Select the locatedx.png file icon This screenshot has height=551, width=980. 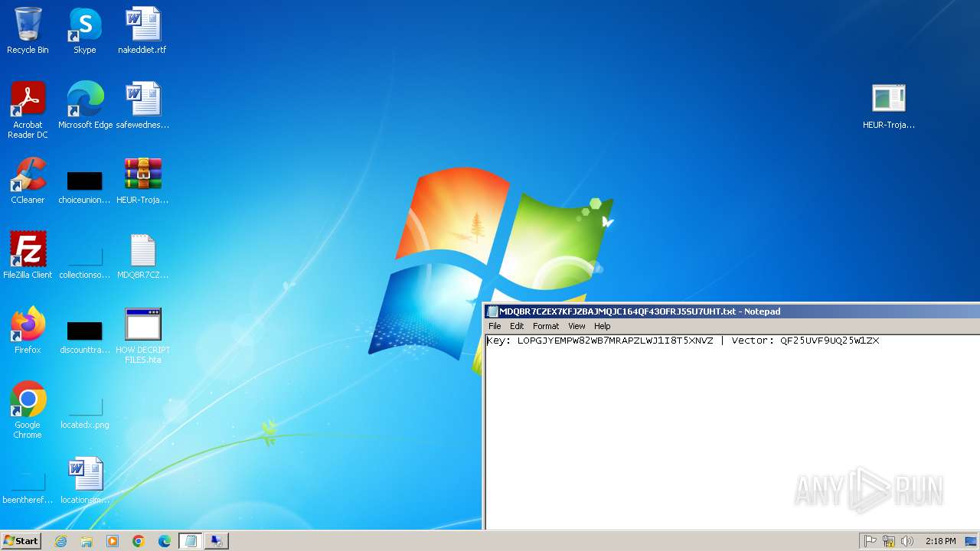[84, 412]
